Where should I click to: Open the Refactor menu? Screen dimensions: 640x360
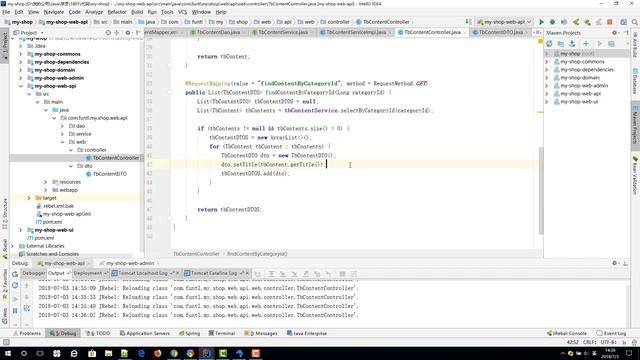coord(117,12)
